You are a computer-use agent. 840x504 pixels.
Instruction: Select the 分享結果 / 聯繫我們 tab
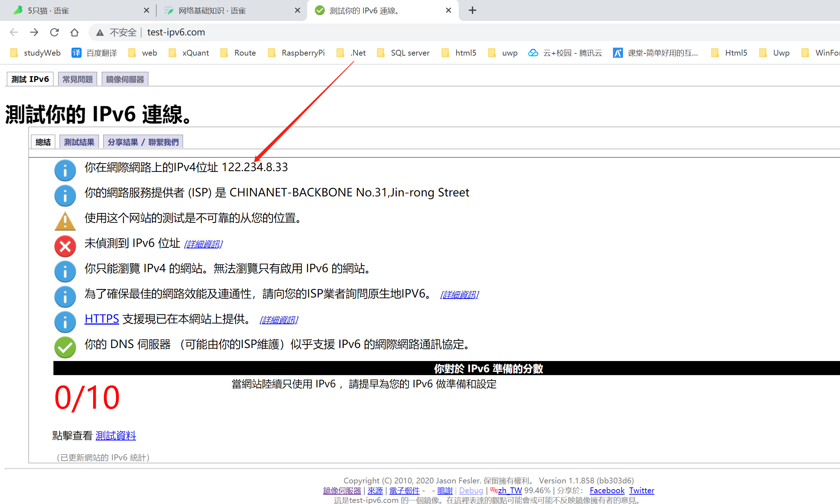coord(143,142)
